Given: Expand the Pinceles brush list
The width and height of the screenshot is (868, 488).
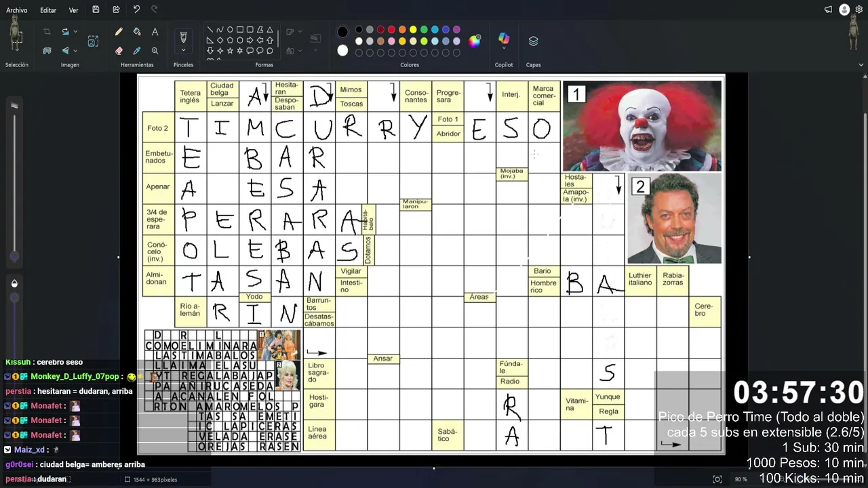Looking at the screenshot, I should tap(183, 50).
